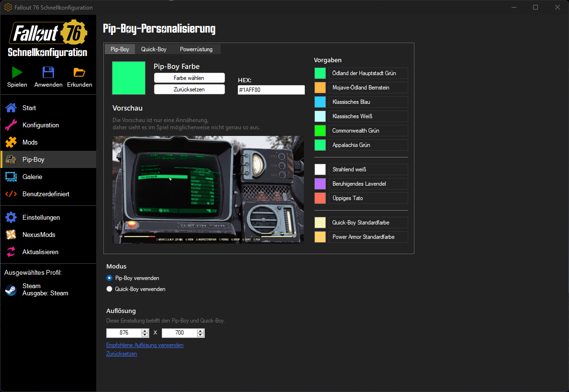Viewport: 569px width, 392px height.
Task: Click the 'Mojave-Ödland Bernstein' preset label
Action: pos(368,88)
